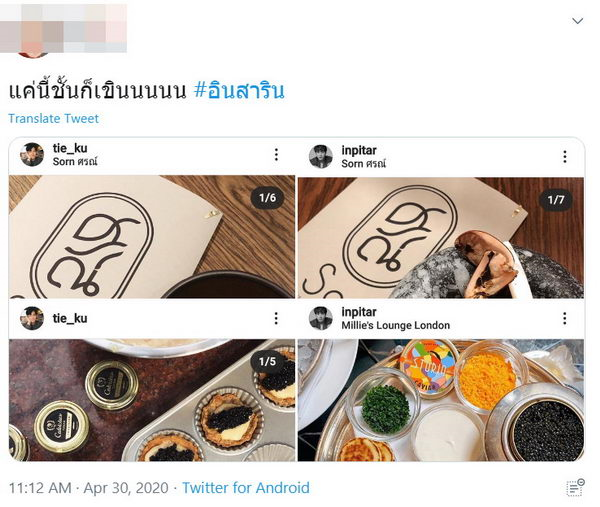
Task: Click the Translate Tweet link
Action: pyautogui.click(x=54, y=119)
